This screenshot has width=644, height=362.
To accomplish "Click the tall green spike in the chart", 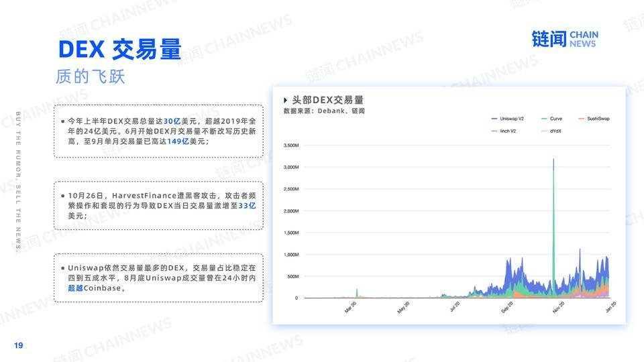I will (x=553, y=230).
